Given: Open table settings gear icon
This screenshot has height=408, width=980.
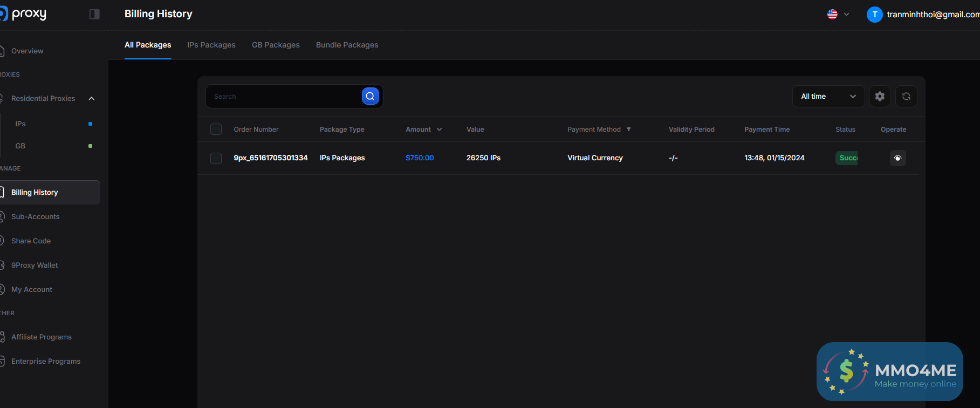Looking at the screenshot, I should coord(880,96).
